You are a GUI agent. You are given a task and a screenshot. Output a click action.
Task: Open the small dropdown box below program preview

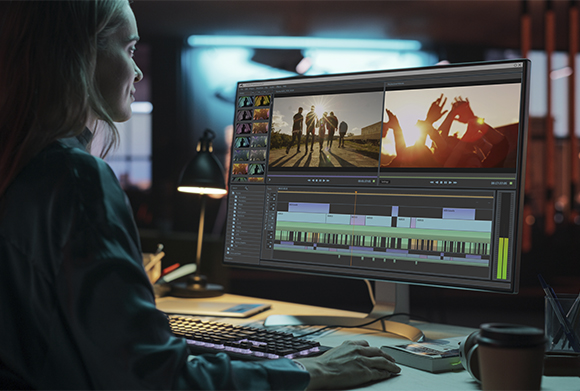[385, 182]
